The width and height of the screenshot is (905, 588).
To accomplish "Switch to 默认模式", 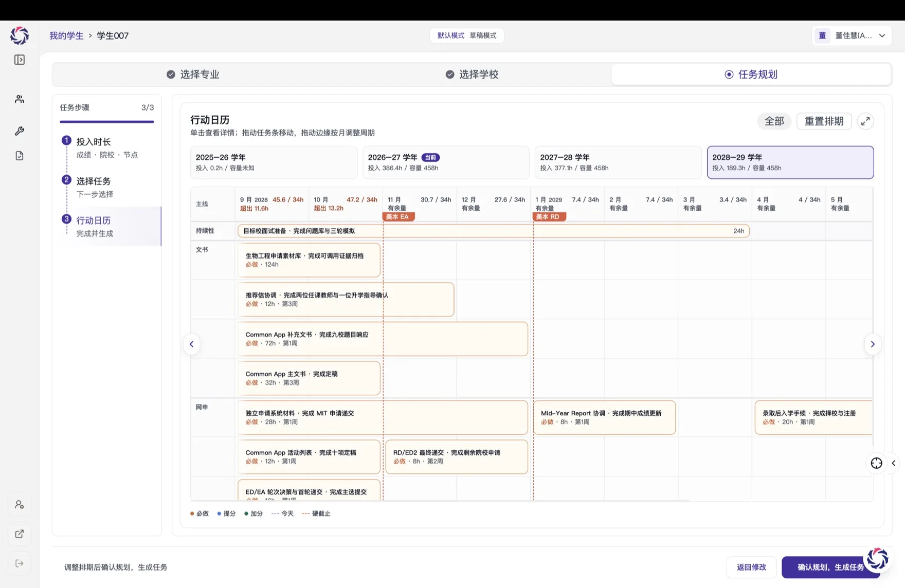I will click(x=450, y=35).
